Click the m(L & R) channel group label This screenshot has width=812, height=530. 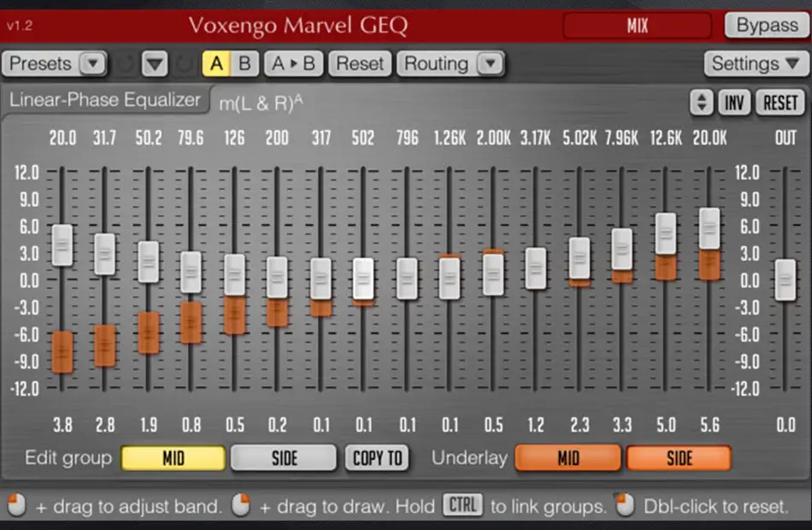tap(261, 103)
